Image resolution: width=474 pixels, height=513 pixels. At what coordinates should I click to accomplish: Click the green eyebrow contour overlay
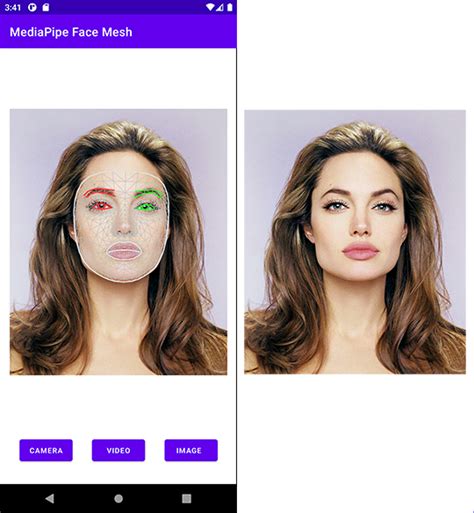point(149,193)
